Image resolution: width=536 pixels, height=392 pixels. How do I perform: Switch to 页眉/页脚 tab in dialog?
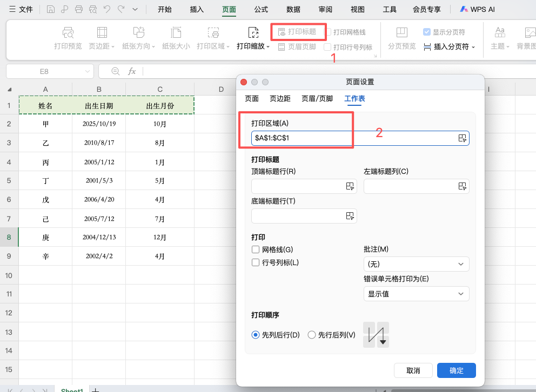pyautogui.click(x=317, y=99)
